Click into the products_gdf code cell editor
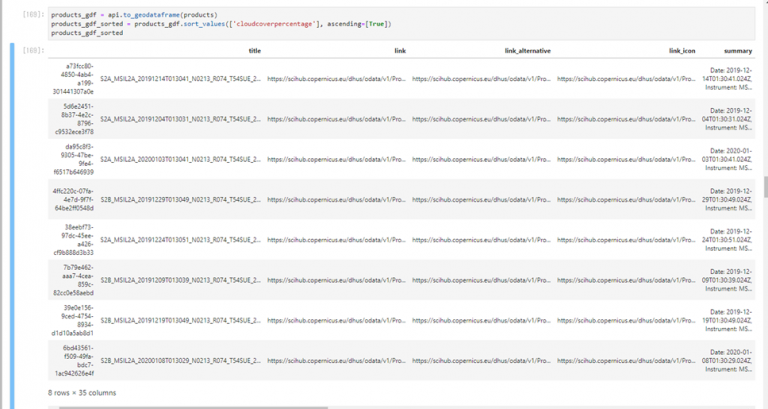This screenshot has height=409, width=768. coord(402,24)
